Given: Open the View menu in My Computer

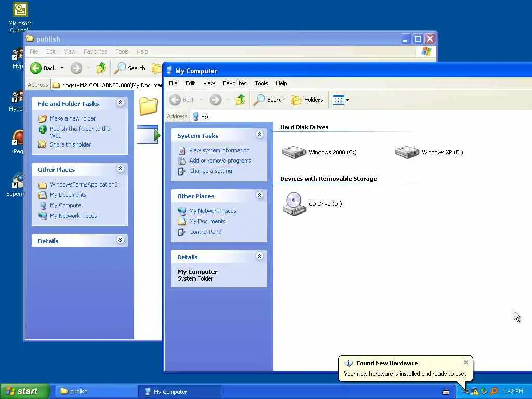Looking at the screenshot, I should point(209,83).
